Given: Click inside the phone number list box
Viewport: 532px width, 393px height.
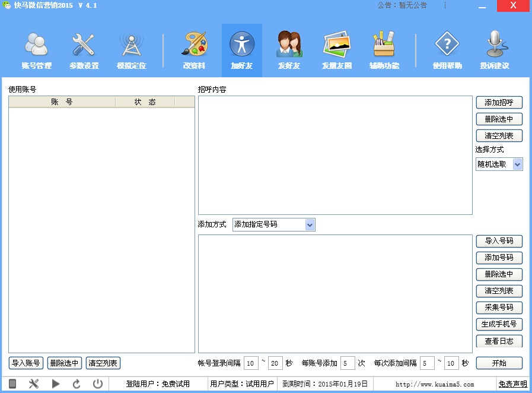Looking at the screenshot, I should tap(335, 294).
